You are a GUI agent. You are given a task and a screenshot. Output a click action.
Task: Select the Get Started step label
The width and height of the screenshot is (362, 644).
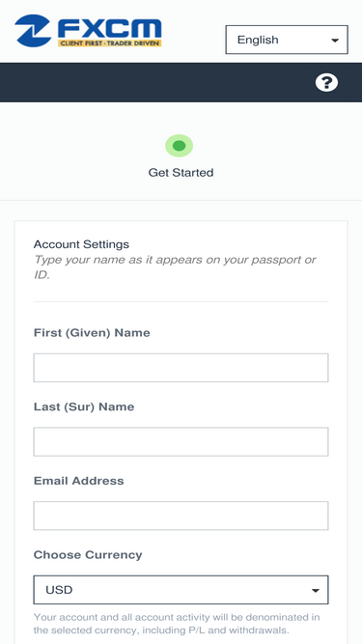[181, 173]
